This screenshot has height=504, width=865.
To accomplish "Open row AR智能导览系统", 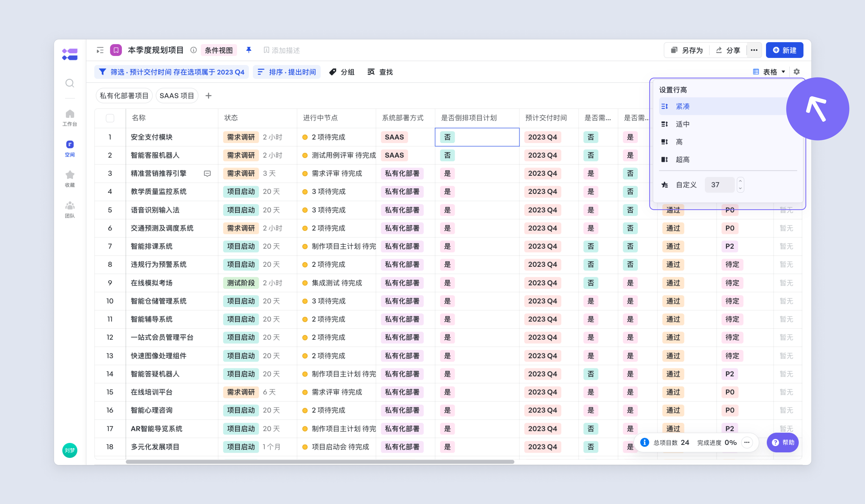I will (x=157, y=429).
